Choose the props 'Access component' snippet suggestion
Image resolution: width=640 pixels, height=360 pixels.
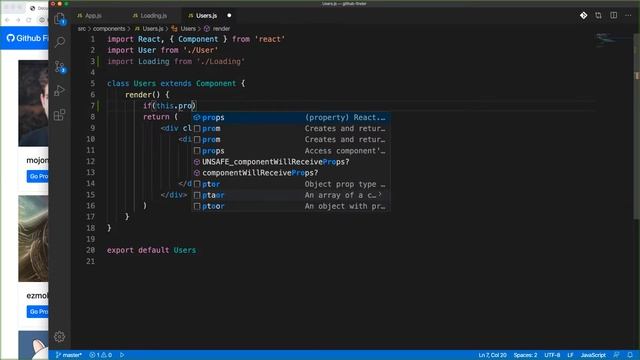[x=290, y=151]
